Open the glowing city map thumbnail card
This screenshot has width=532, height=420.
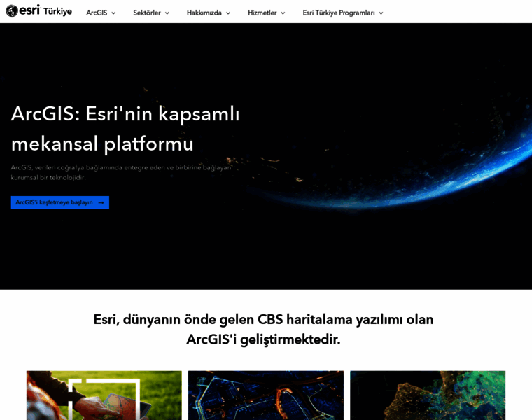266,395
